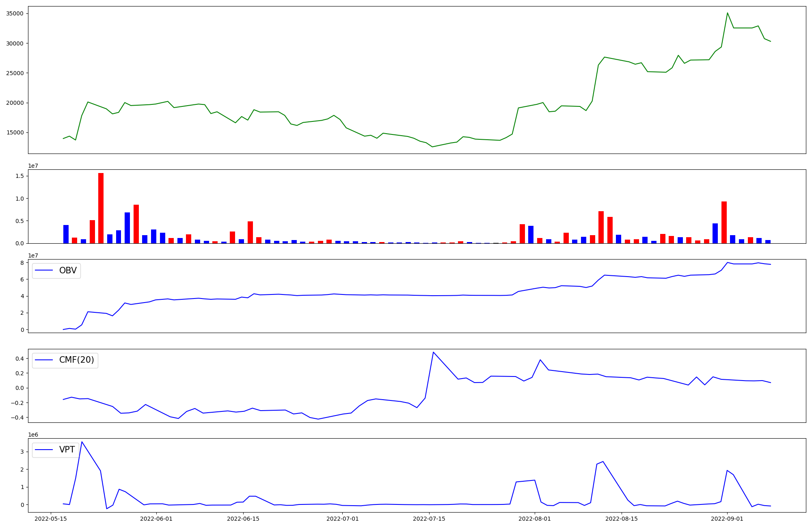
Task: Click the 2022-06-01 x-axis date label
Action: pyautogui.click(x=156, y=519)
